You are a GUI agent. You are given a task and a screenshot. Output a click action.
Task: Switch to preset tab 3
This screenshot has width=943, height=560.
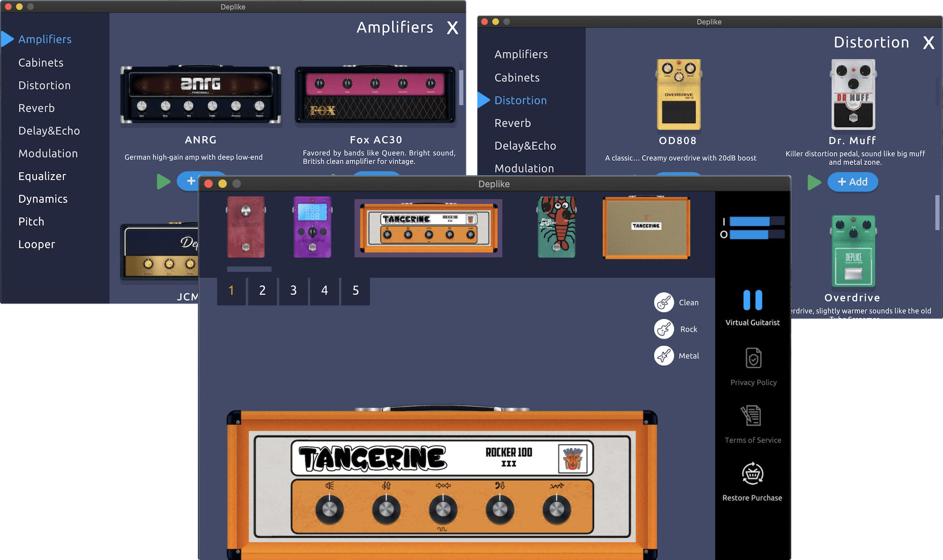pos(293,291)
